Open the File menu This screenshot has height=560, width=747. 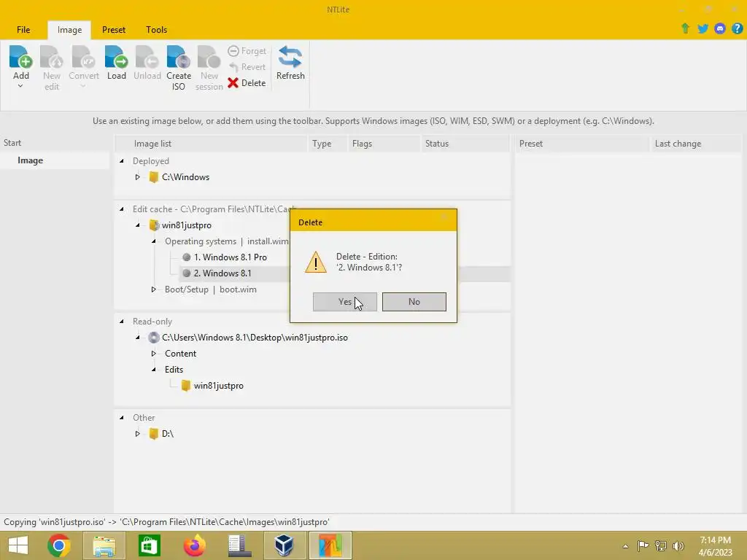[23, 29]
